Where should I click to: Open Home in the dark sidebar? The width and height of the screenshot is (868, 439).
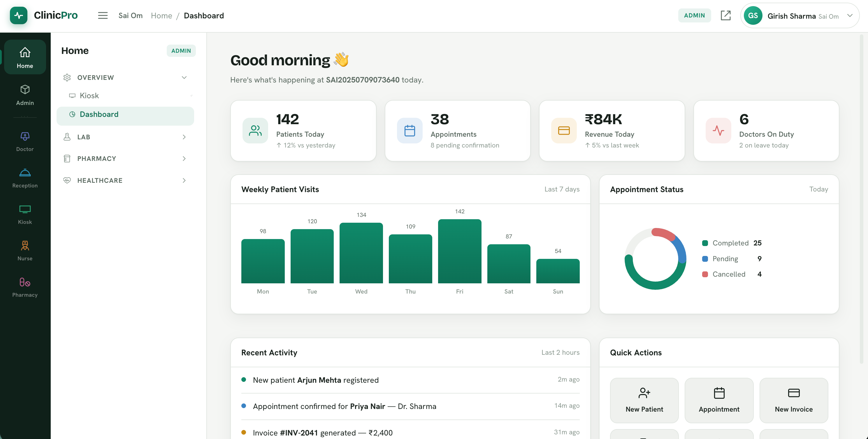[25, 57]
